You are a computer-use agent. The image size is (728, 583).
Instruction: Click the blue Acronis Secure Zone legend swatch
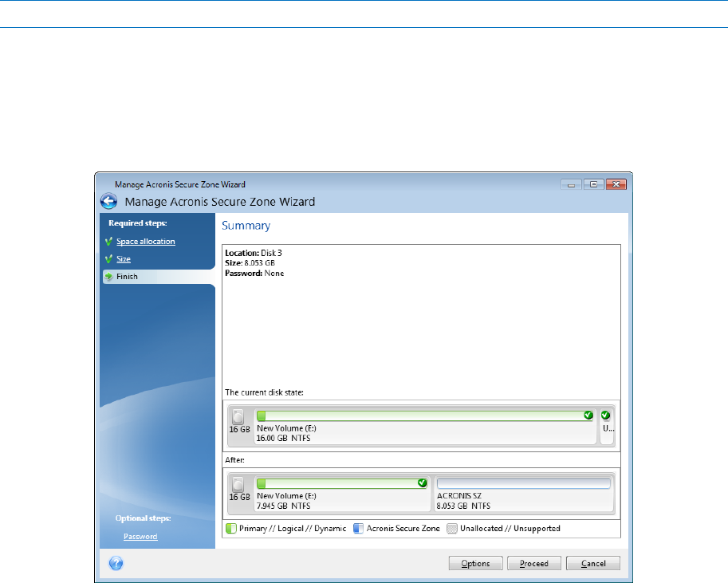(x=358, y=529)
